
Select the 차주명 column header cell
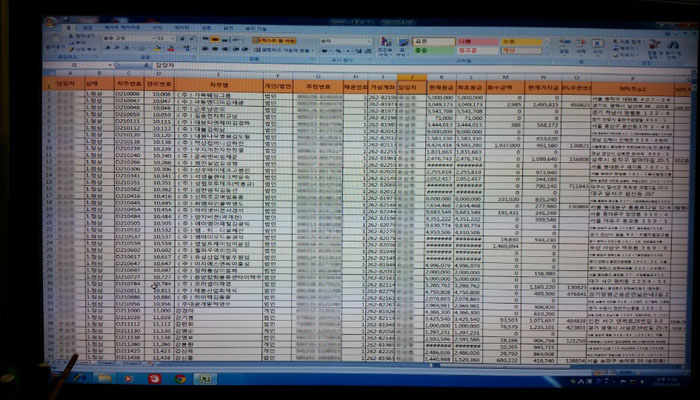tap(218, 84)
